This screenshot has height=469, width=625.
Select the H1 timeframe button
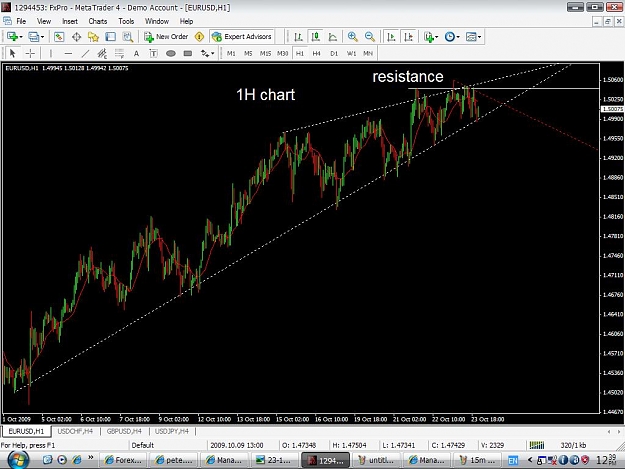point(300,53)
